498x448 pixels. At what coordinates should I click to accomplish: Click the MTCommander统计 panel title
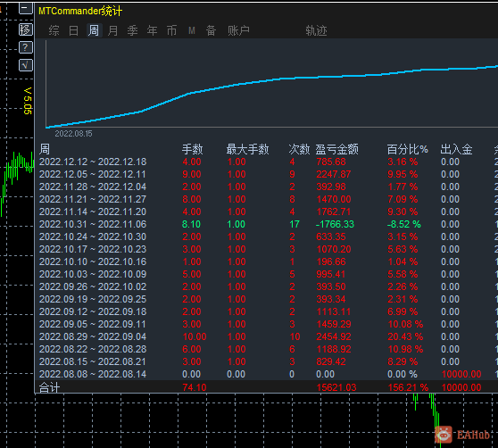coord(80,11)
